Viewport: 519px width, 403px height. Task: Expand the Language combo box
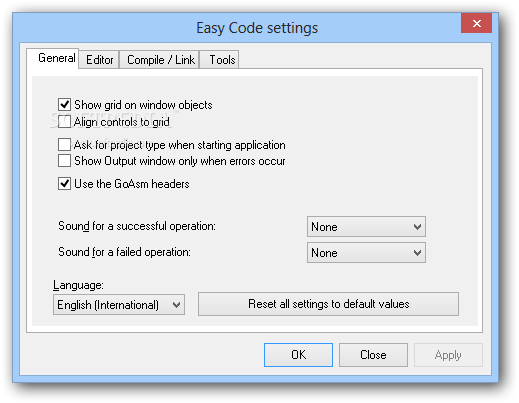click(x=119, y=305)
